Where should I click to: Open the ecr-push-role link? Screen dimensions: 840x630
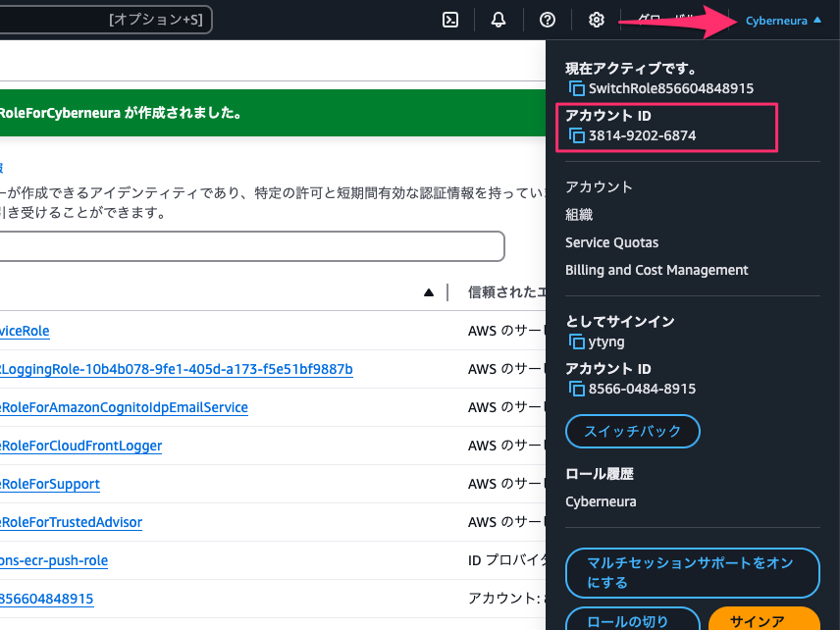coord(54,561)
